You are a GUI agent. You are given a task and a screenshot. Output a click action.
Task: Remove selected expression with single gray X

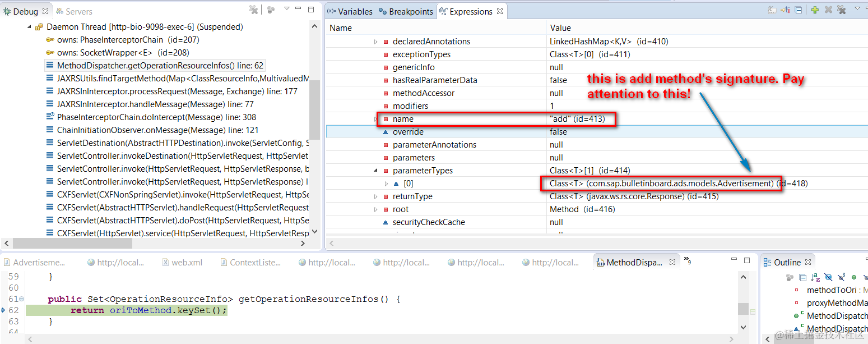[828, 10]
